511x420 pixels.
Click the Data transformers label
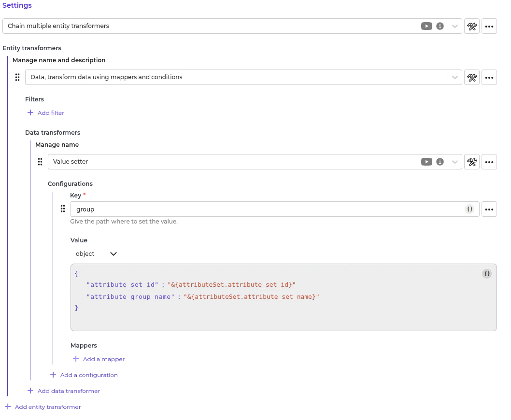53,133
